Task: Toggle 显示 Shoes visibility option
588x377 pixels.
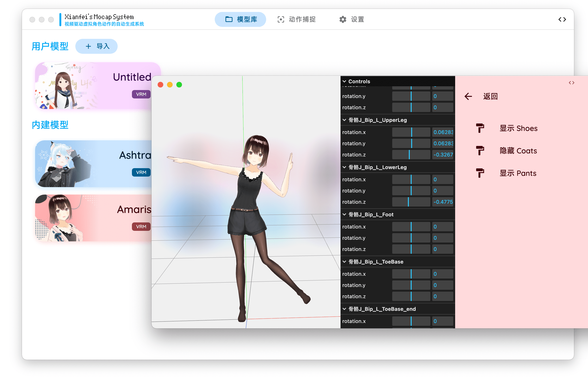Action: (x=518, y=128)
